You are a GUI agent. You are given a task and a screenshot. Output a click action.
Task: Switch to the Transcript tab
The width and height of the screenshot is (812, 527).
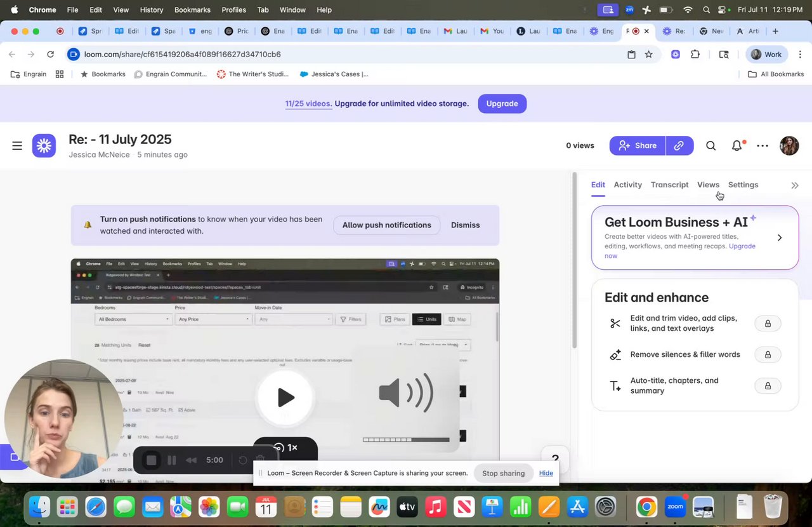(669, 185)
